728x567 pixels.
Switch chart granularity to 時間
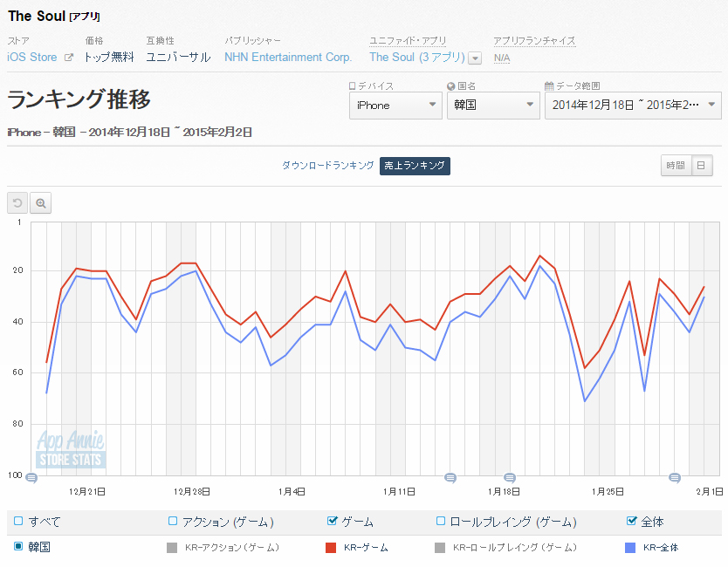[676, 166]
